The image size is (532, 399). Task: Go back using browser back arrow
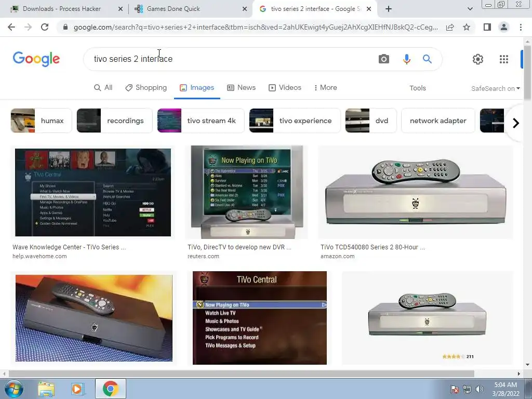coord(11,27)
